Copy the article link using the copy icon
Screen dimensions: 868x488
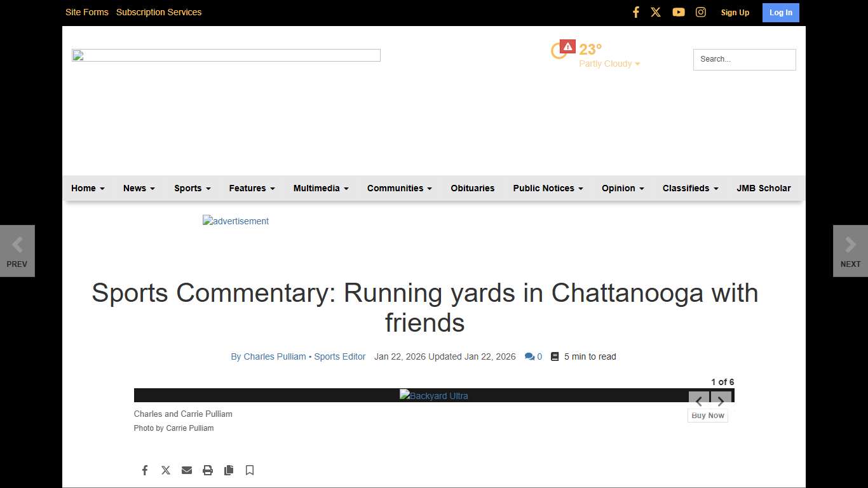click(x=229, y=470)
